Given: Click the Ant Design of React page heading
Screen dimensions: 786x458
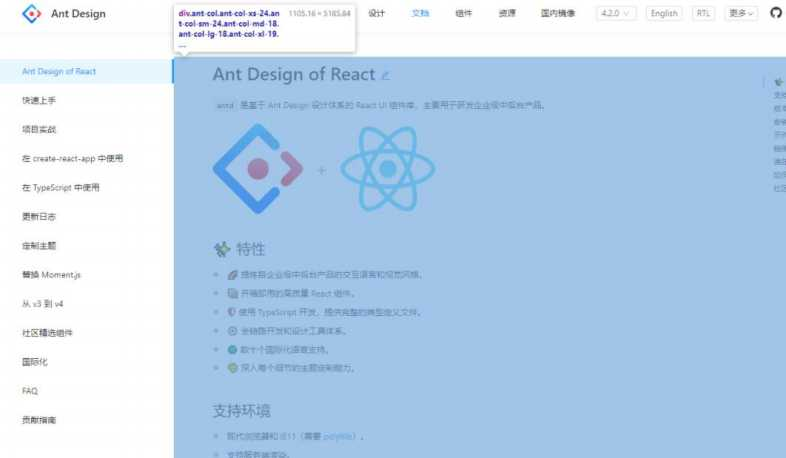Looking at the screenshot, I should pos(294,75).
